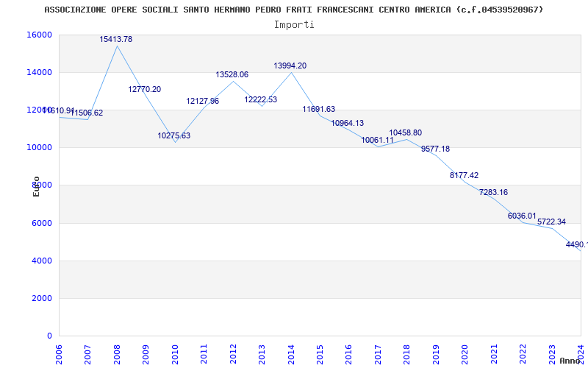This screenshot has height=368, width=588.
Task: Click the x-axis year 2012
Action: pos(233,353)
